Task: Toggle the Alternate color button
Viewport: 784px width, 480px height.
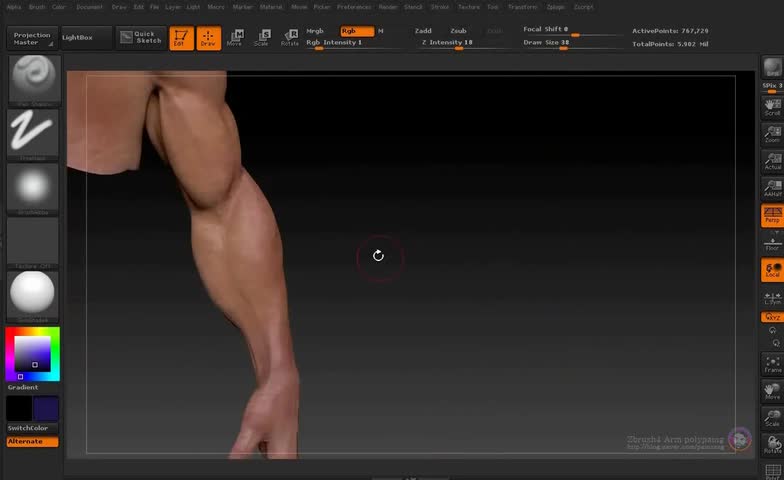Action: click(x=32, y=442)
